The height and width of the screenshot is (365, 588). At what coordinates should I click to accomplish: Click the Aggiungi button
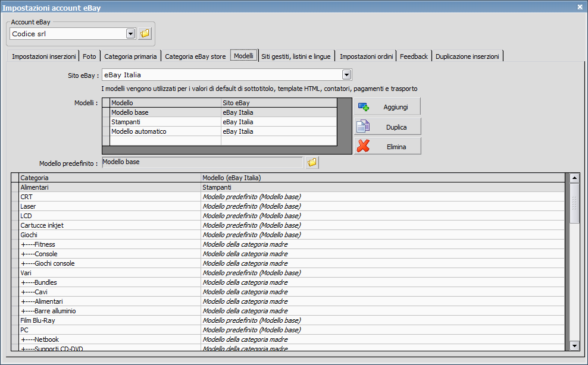[387, 107]
